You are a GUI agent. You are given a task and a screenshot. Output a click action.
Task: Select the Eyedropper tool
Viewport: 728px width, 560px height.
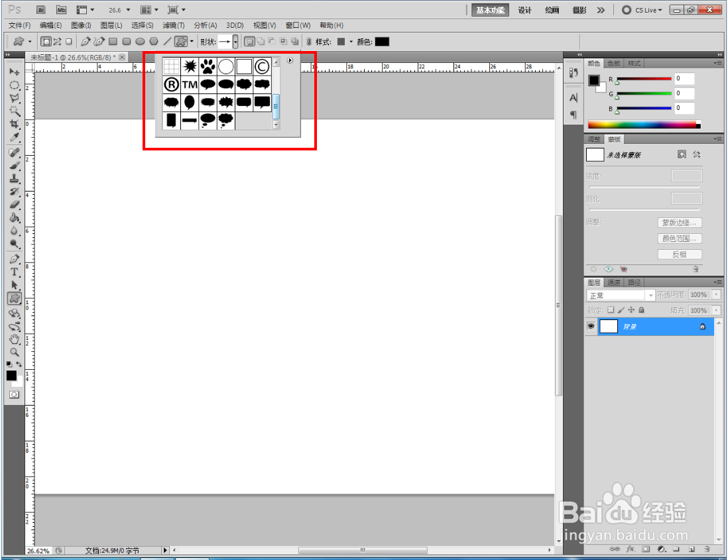(x=15, y=137)
